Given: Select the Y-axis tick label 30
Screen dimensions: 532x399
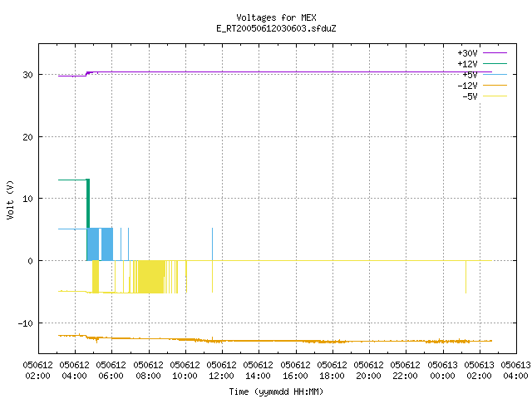Looking at the screenshot, I should 27,75.
